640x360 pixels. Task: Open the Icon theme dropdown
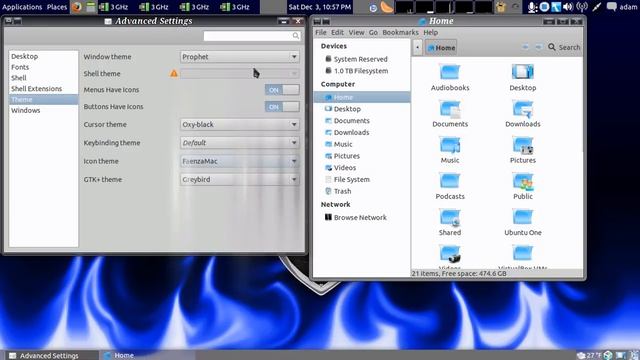coord(240,161)
